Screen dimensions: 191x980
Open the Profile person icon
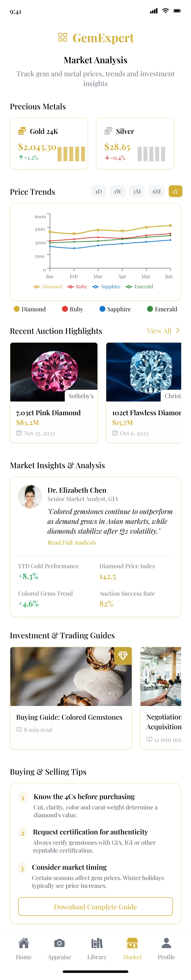pos(166,943)
